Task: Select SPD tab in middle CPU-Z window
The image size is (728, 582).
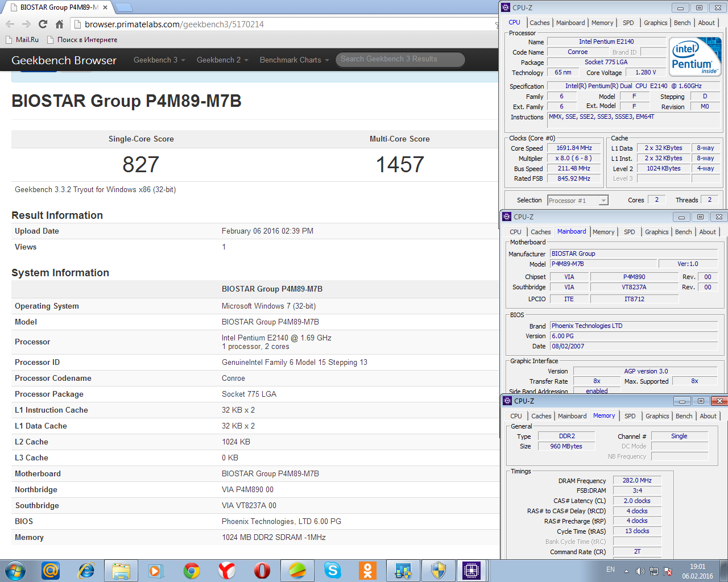Action: pyautogui.click(x=629, y=232)
